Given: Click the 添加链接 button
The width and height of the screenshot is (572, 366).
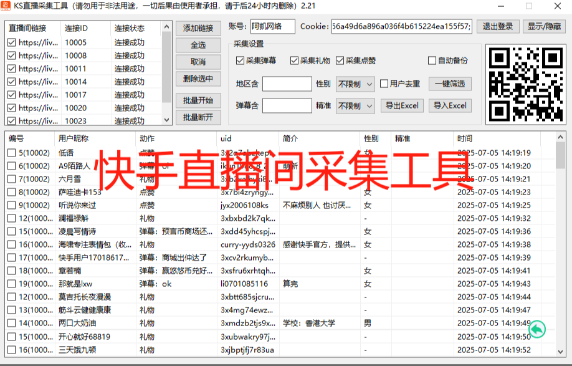Looking at the screenshot, I should 198,28.
